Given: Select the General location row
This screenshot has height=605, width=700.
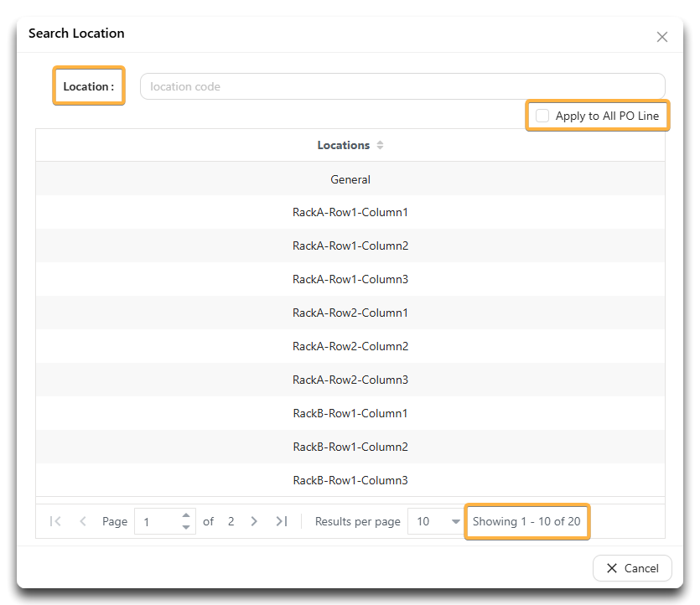Looking at the screenshot, I should [x=350, y=179].
